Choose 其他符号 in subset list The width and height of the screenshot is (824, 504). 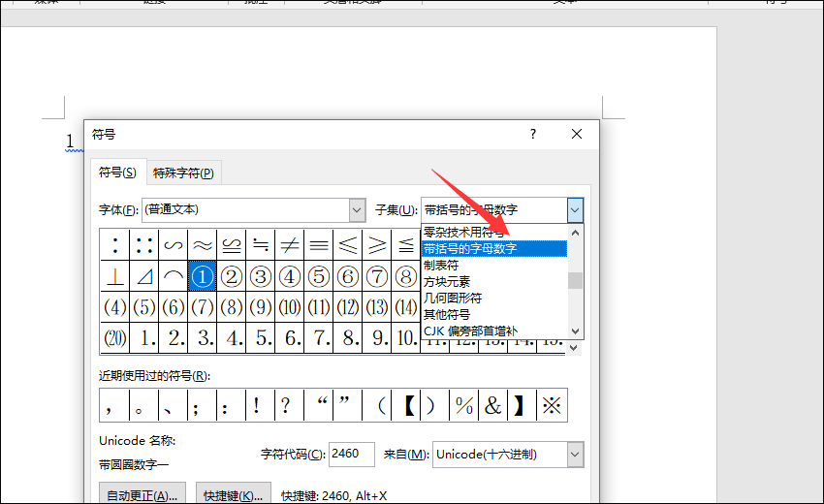[x=494, y=315]
